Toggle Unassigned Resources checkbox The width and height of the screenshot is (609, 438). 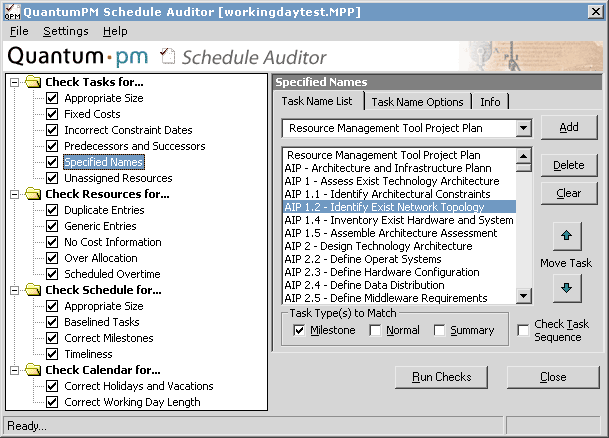52,178
